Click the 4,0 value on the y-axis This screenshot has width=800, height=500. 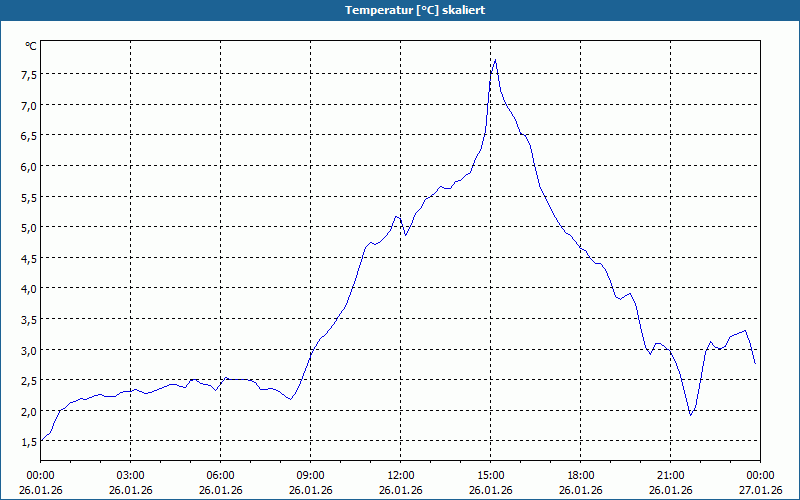click(x=30, y=289)
